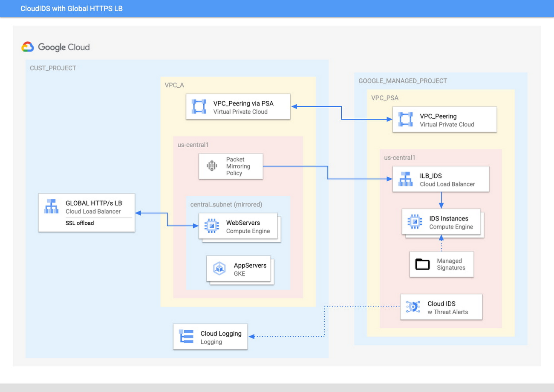The height and width of the screenshot is (392, 554).
Task: Click the 'Cloud Logging' title text
Action: tap(221, 333)
